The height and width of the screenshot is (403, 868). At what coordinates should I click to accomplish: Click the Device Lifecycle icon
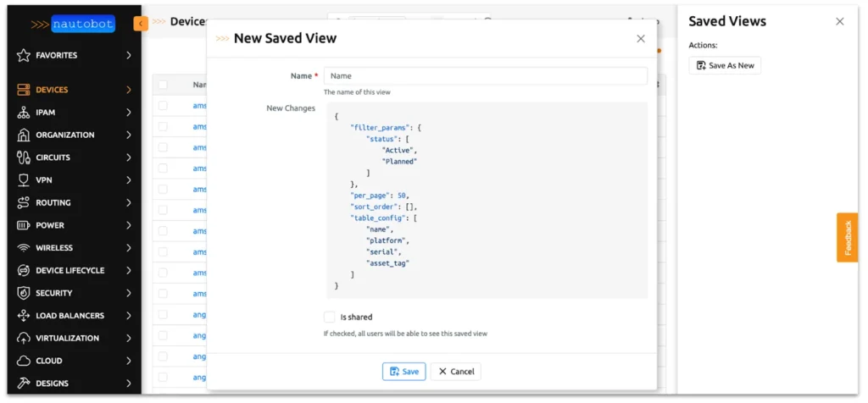23,270
